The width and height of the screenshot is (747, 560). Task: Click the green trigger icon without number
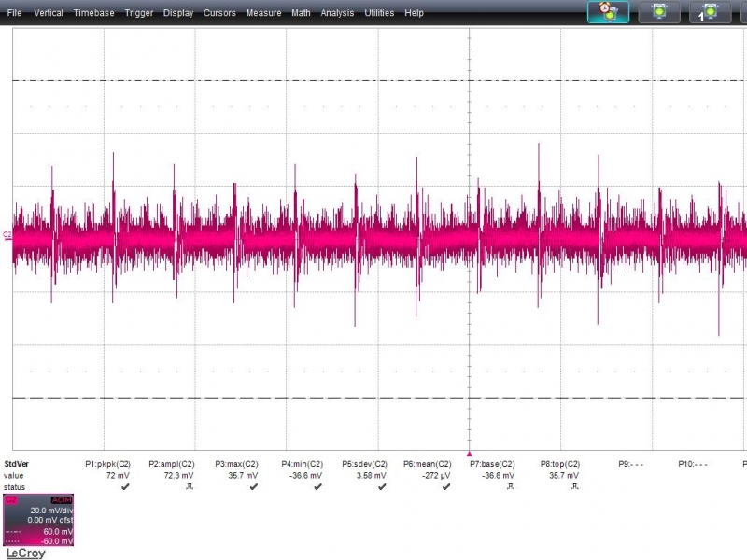click(x=659, y=12)
